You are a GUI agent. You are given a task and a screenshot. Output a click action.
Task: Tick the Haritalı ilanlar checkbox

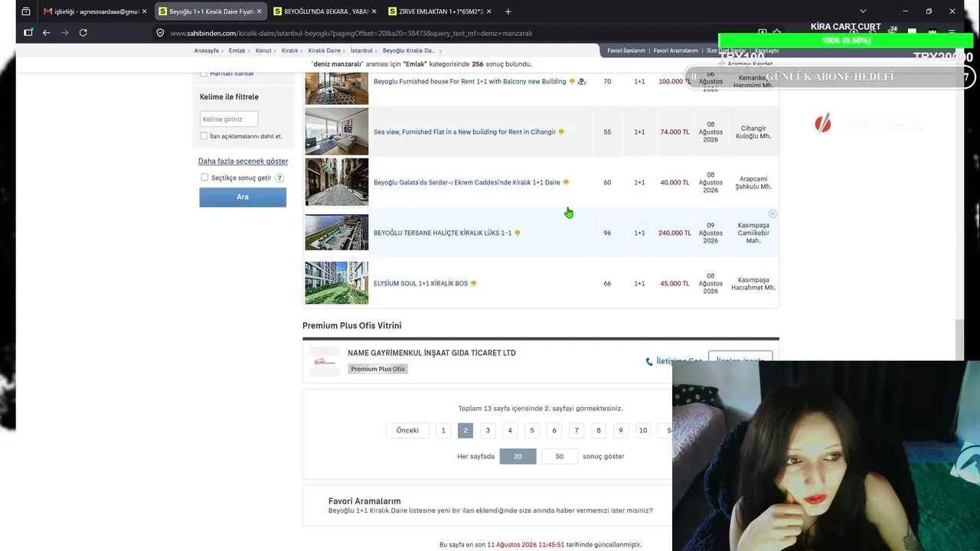(x=204, y=73)
